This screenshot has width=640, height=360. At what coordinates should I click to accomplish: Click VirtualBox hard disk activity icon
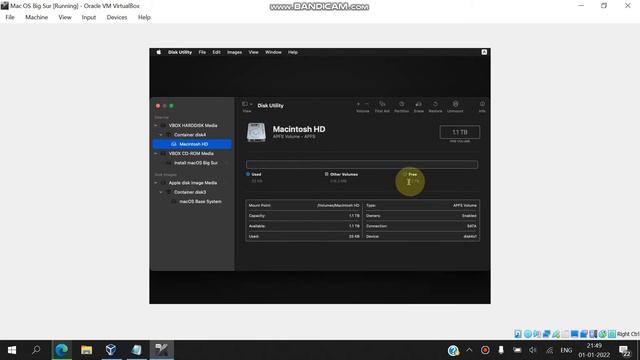(x=518, y=334)
